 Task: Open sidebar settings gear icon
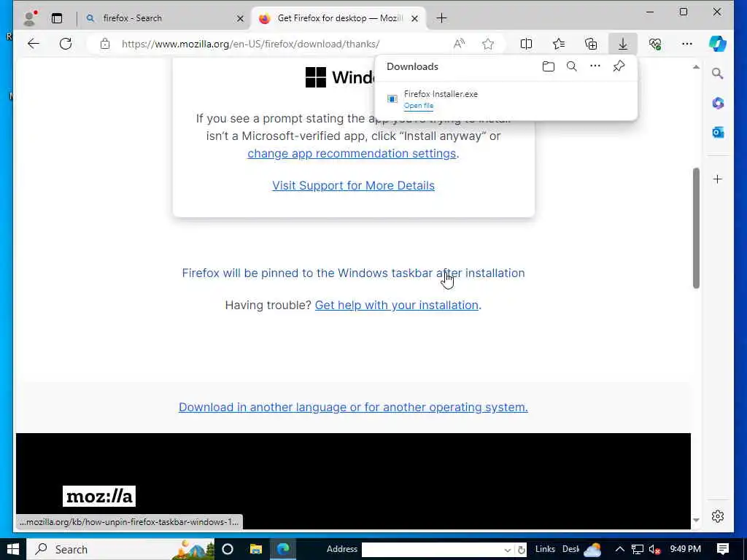[718, 516]
